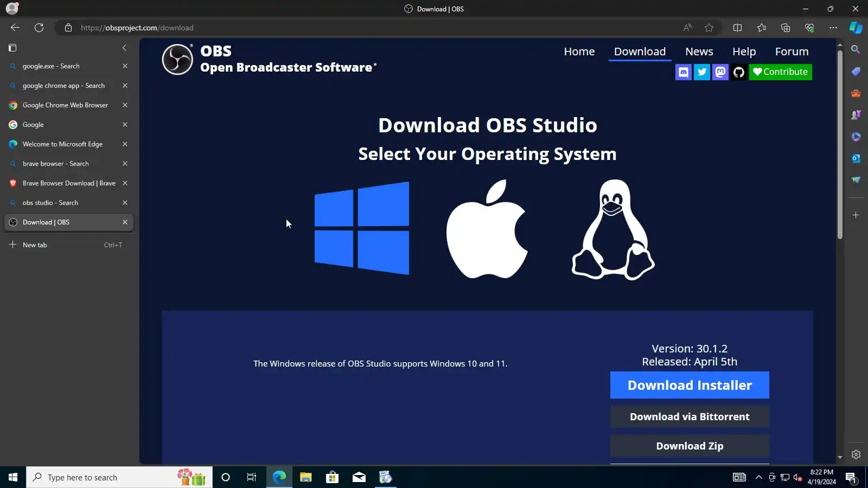Open the Mail app from the taskbar
The image size is (868, 488).
click(359, 477)
